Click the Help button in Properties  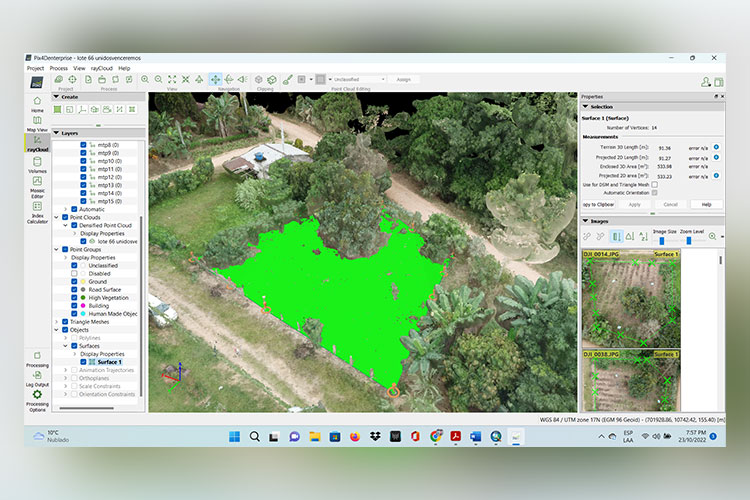706,204
